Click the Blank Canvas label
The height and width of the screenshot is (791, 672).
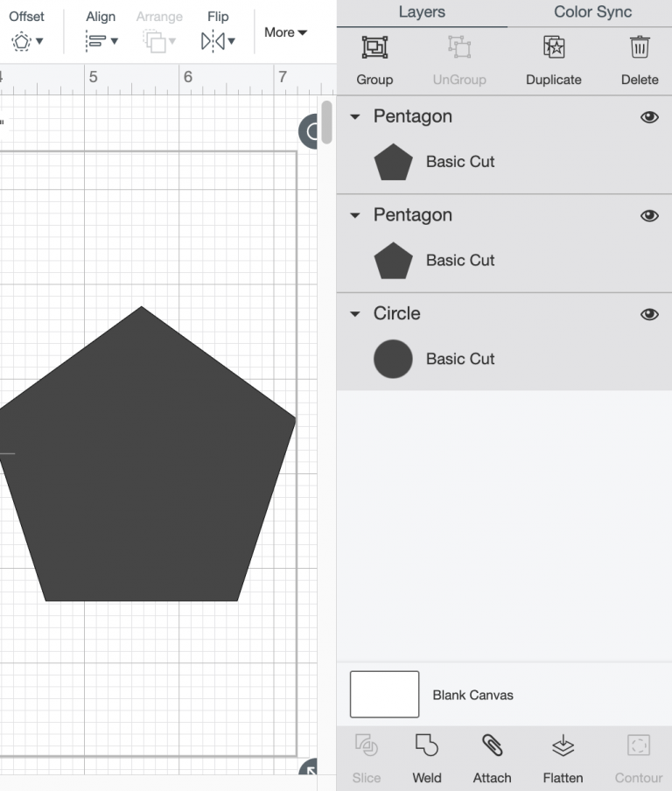click(472, 695)
